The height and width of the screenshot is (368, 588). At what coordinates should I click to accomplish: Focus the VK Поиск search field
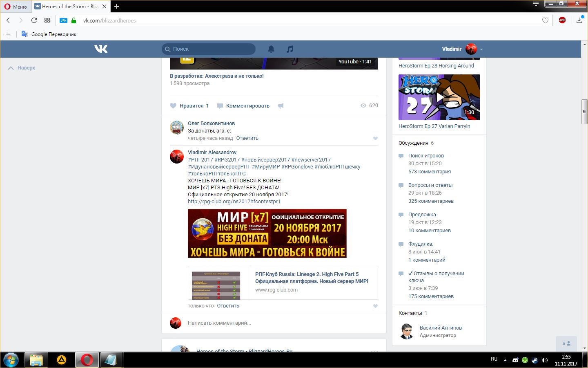click(x=209, y=49)
